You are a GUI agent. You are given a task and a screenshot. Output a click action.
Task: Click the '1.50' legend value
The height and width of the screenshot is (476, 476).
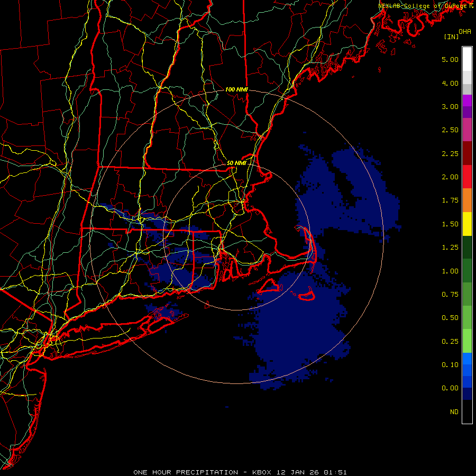pyautogui.click(x=450, y=224)
